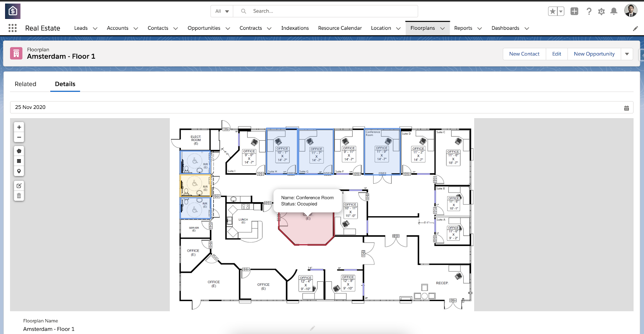Open the App Launcher grid

[12, 28]
